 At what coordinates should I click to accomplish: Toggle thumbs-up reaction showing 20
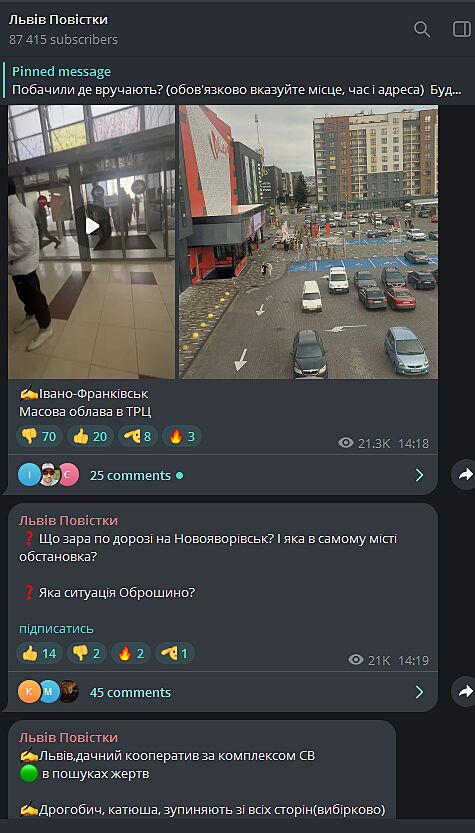[90, 437]
